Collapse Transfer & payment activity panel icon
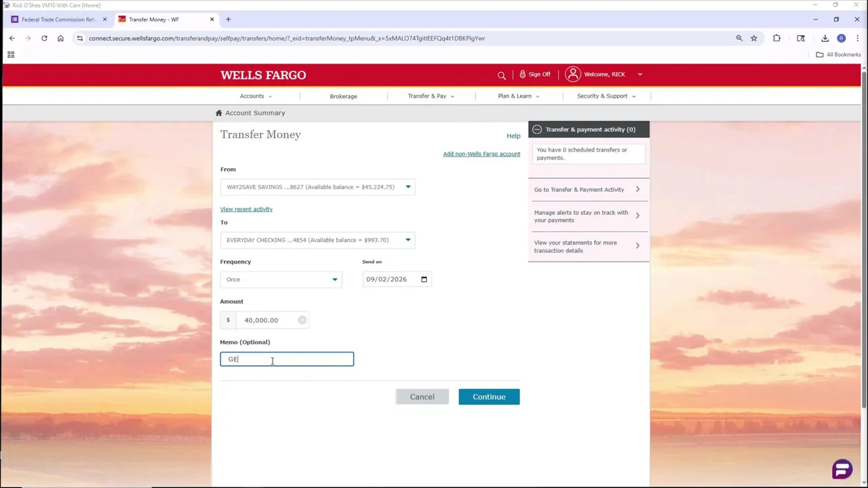This screenshot has height=488, width=868. tap(537, 129)
